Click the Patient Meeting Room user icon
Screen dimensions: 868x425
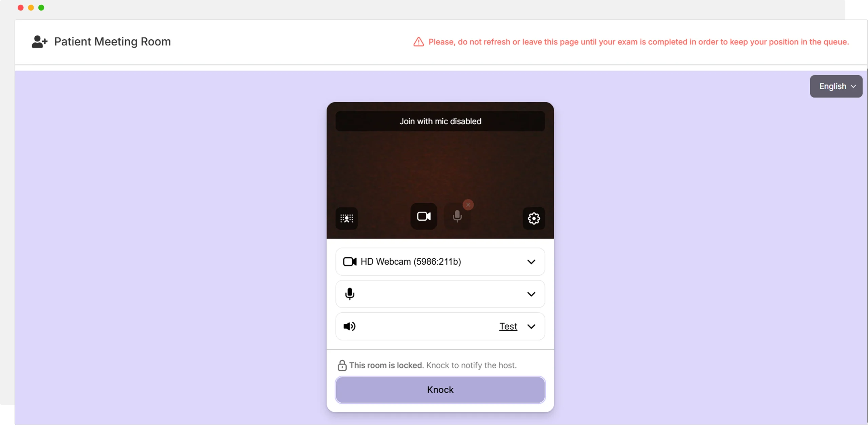(39, 42)
